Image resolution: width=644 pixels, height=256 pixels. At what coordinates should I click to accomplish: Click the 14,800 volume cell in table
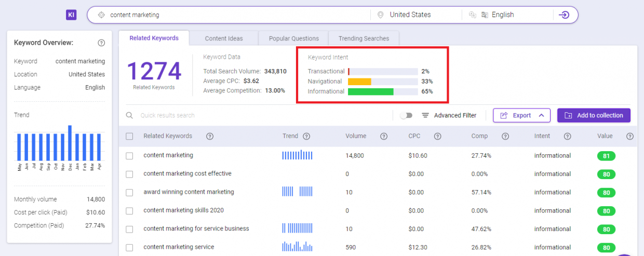click(x=355, y=156)
